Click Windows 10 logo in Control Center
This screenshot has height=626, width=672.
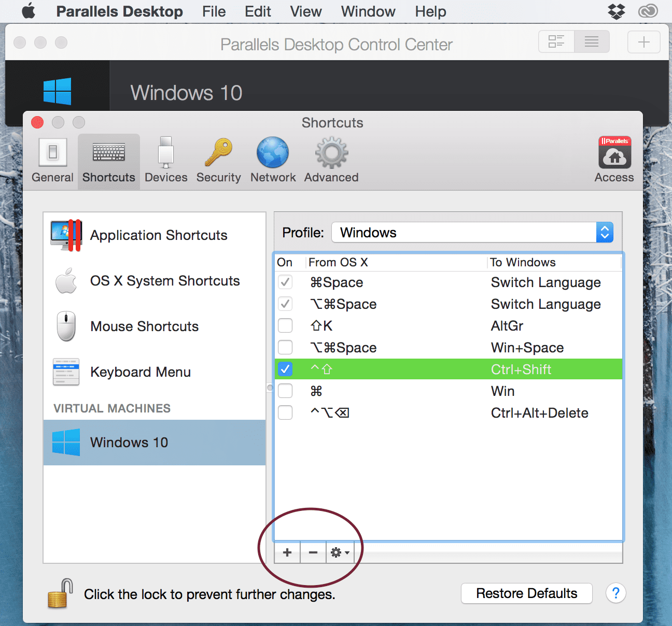point(57,91)
